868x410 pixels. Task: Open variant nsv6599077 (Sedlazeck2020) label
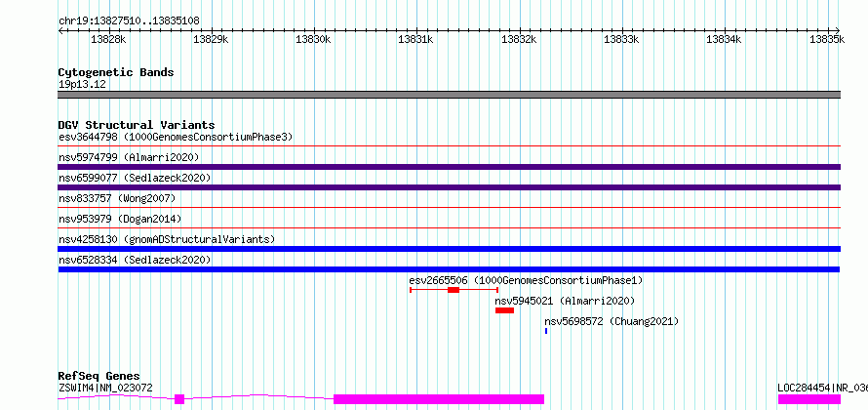(135, 178)
